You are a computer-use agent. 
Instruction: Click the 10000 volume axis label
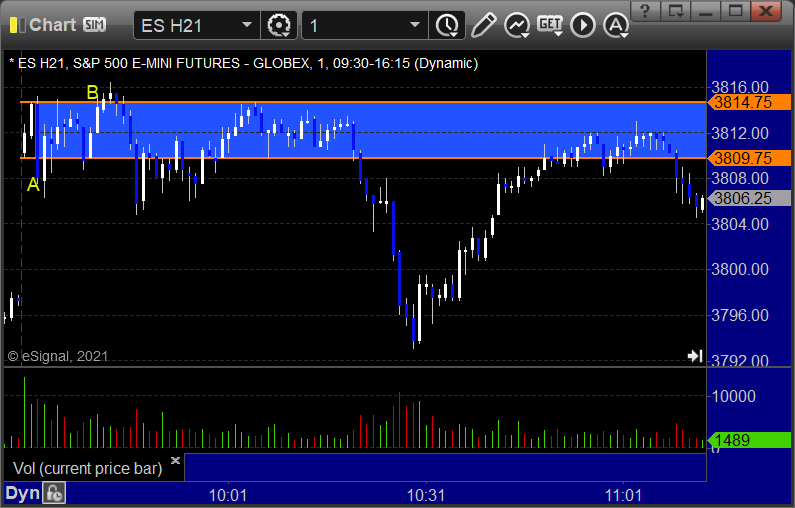click(x=734, y=396)
